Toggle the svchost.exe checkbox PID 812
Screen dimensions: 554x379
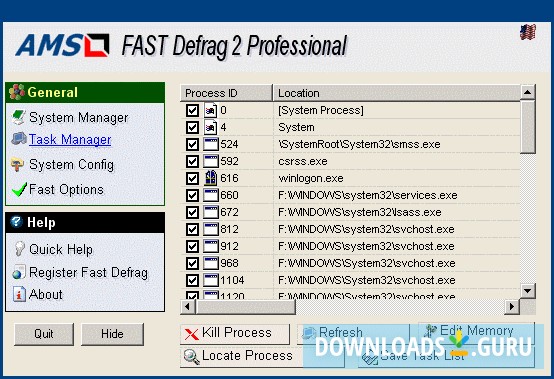192,229
